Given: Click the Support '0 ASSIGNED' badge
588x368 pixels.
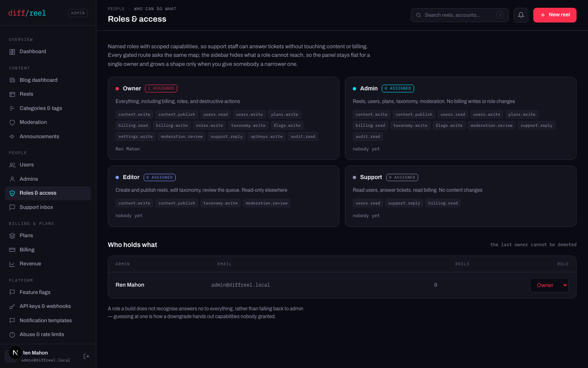Looking at the screenshot, I should (402, 177).
